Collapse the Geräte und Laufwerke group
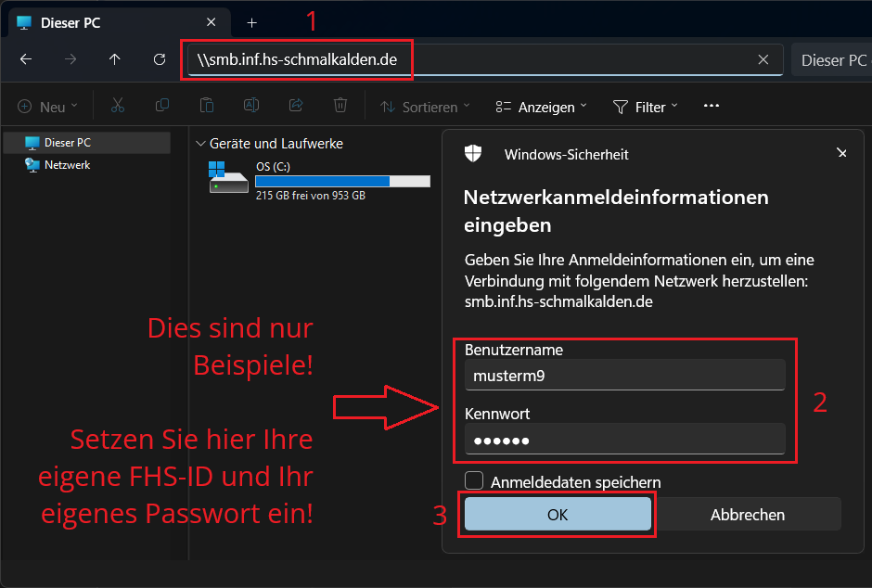The height and width of the screenshot is (588, 872). (200, 144)
